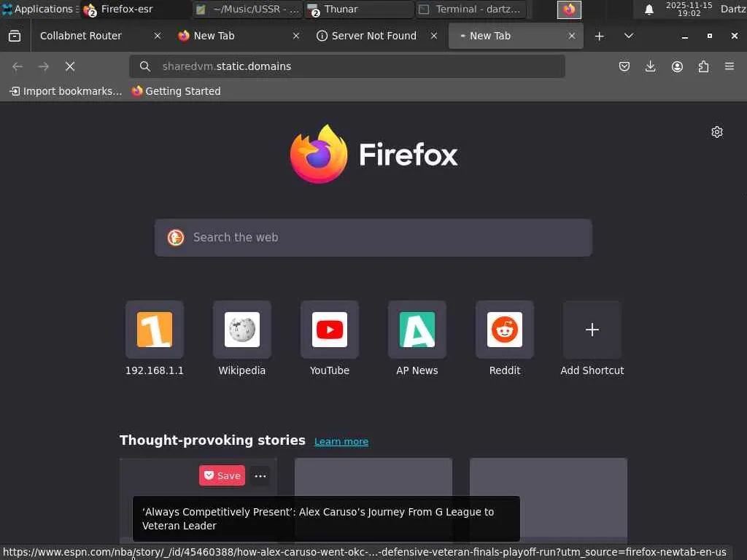The height and width of the screenshot is (560, 747).
Task: Click Import bookmarks bookmark item
Action: click(66, 91)
